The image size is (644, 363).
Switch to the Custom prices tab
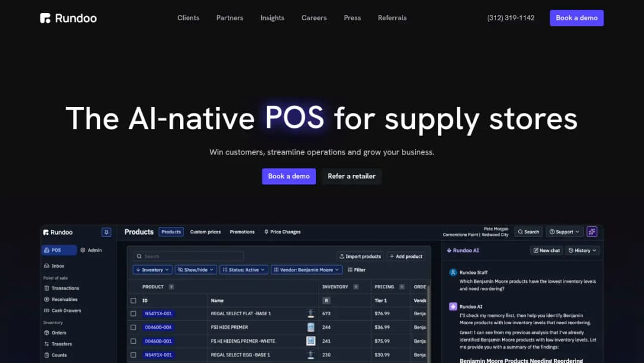(x=205, y=232)
